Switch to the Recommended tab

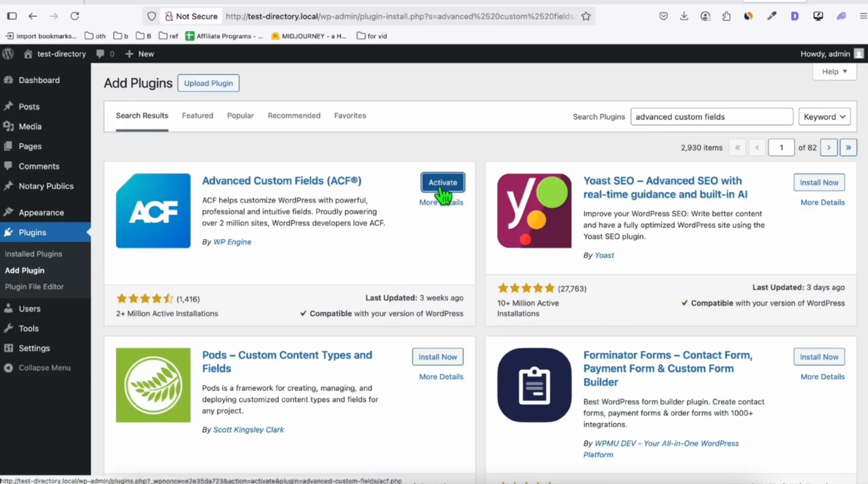294,116
